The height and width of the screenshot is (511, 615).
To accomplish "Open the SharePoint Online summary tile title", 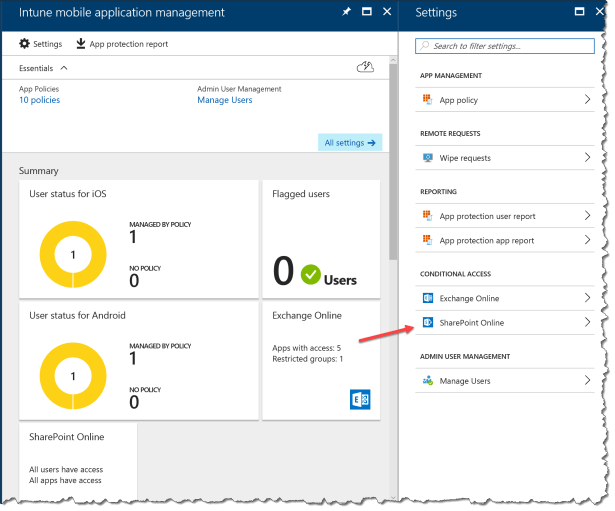I will pyautogui.click(x=67, y=437).
